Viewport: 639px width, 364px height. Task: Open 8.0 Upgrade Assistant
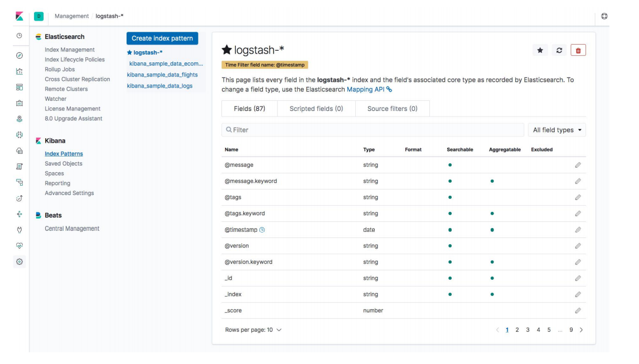[74, 119]
